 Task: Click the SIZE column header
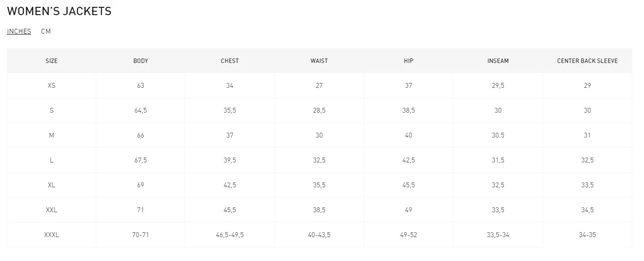(51, 61)
